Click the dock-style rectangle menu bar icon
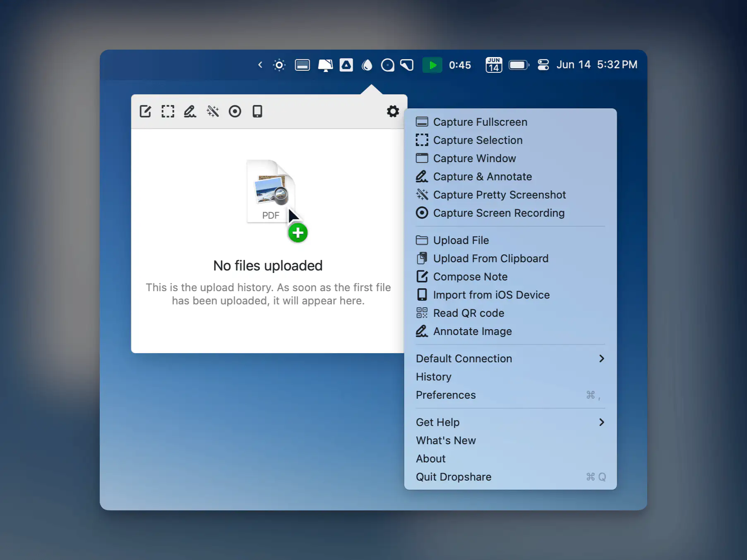The width and height of the screenshot is (747, 560). (302, 65)
